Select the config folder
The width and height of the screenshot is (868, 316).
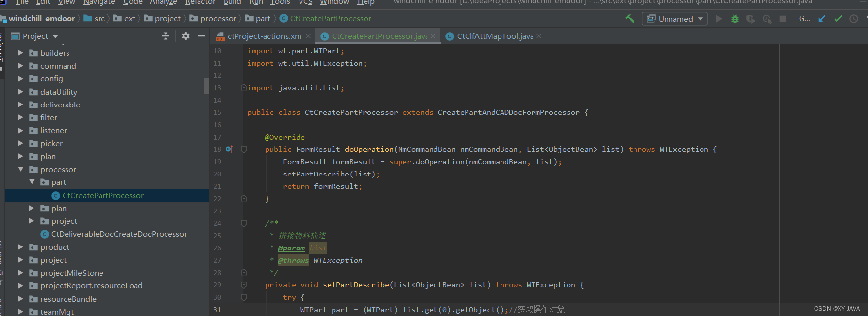point(51,78)
